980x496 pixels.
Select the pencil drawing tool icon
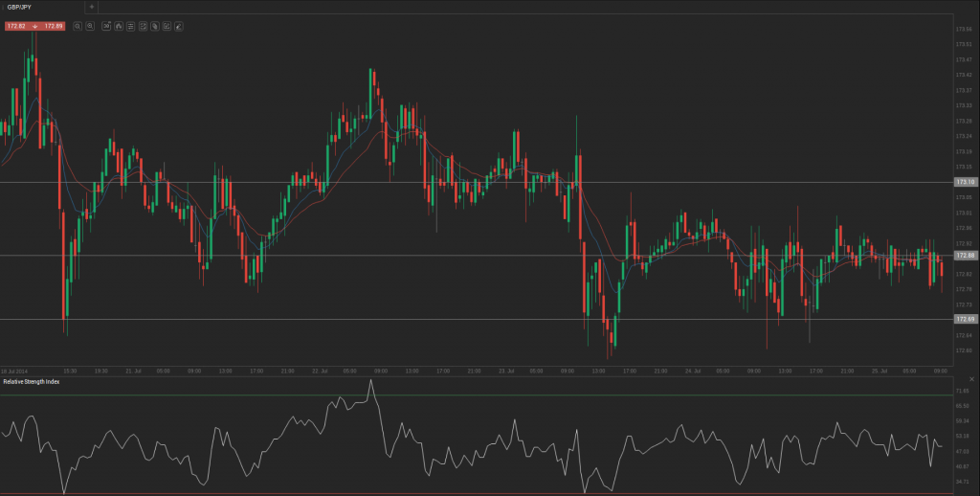[178, 26]
